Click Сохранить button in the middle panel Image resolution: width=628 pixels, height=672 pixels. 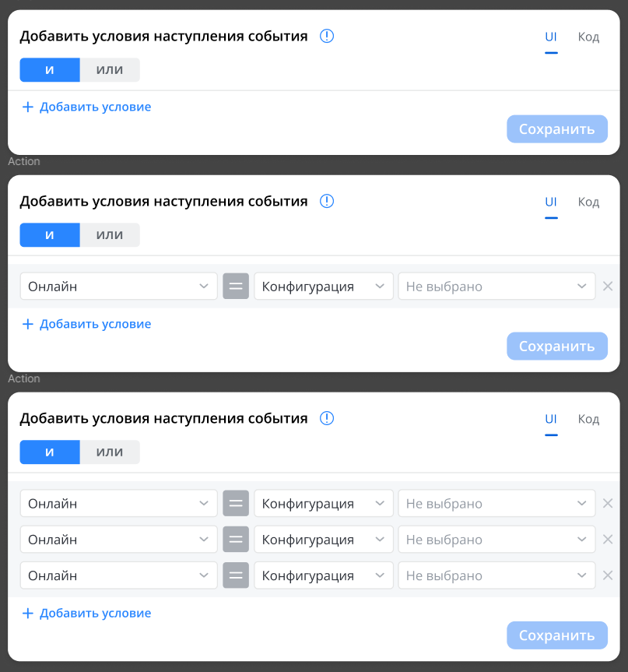tap(557, 346)
